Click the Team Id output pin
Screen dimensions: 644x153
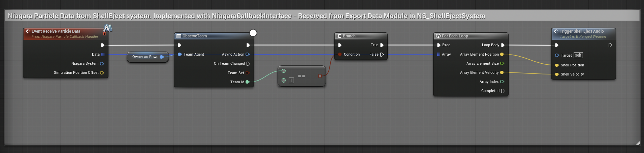(248, 82)
